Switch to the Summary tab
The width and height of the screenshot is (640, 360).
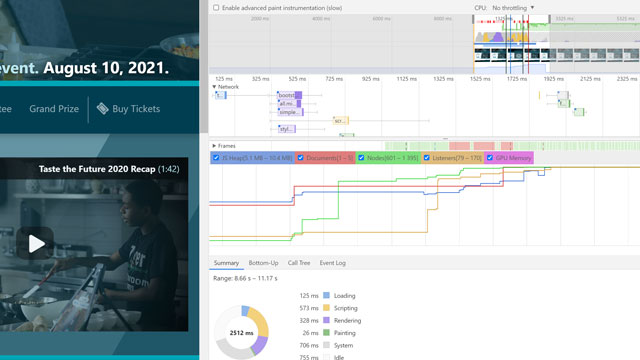tap(226, 263)
